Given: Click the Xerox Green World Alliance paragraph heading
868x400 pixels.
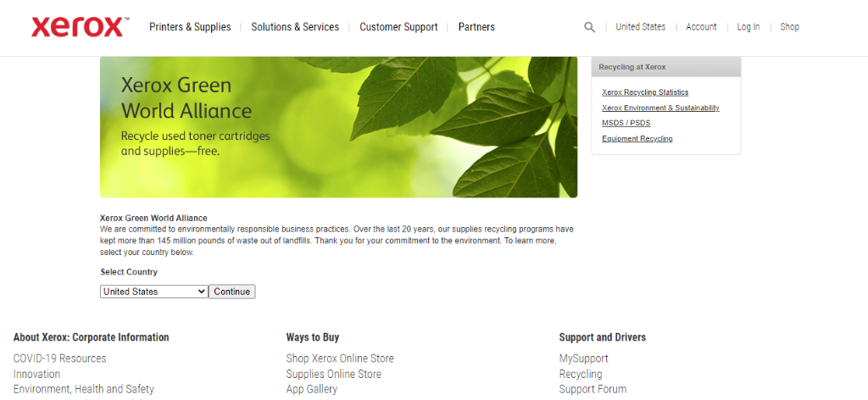Looking at the screenshot, I should pyautogui.click(x=153, y=218).
